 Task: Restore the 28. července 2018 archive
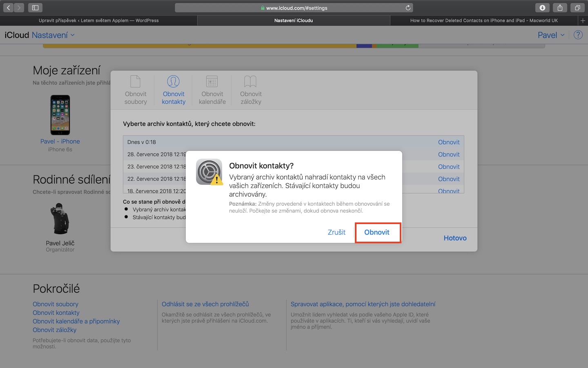click(x=449, y=155)
